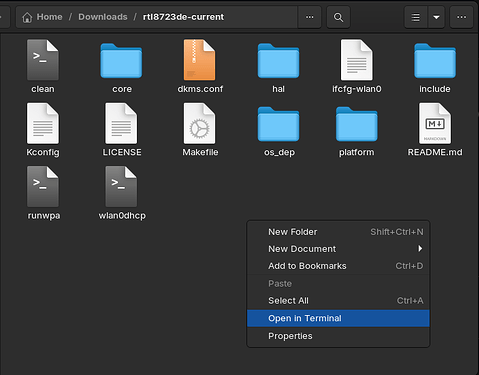Click the search magnifier button
Viewport: 479px width, 375px height.
[x=338, y=17]
